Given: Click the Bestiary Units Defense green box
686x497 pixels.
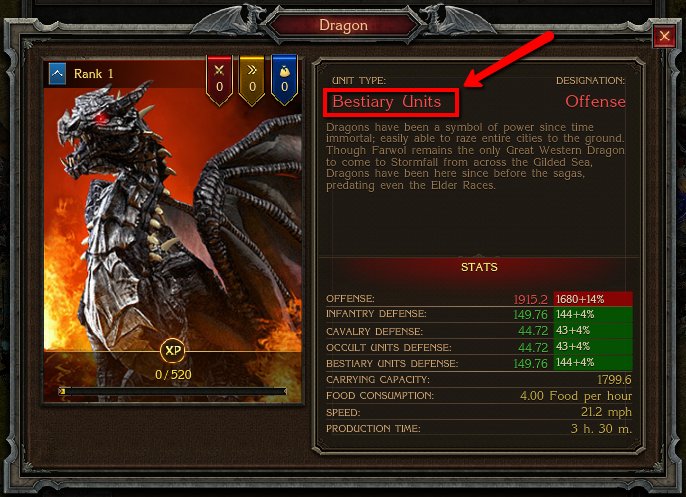Looking at the screenshot, I should (x=593, y=363).
